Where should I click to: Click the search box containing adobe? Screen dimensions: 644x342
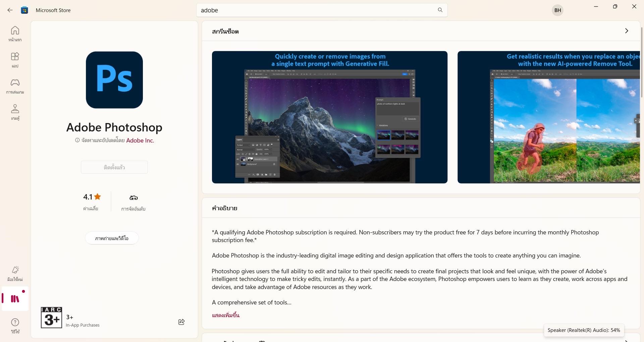click(x=322, y=10)
